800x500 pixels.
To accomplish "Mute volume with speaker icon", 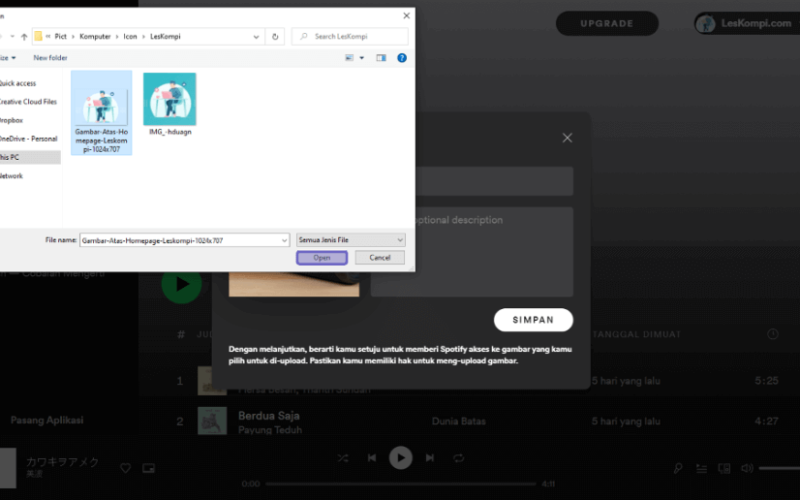I will [747, 468].
